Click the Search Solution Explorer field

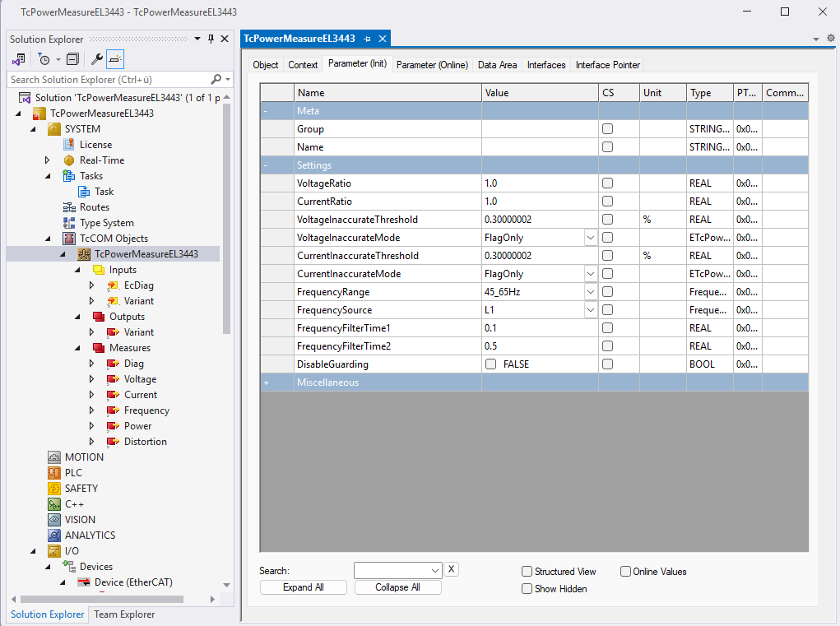pos(107,80)
